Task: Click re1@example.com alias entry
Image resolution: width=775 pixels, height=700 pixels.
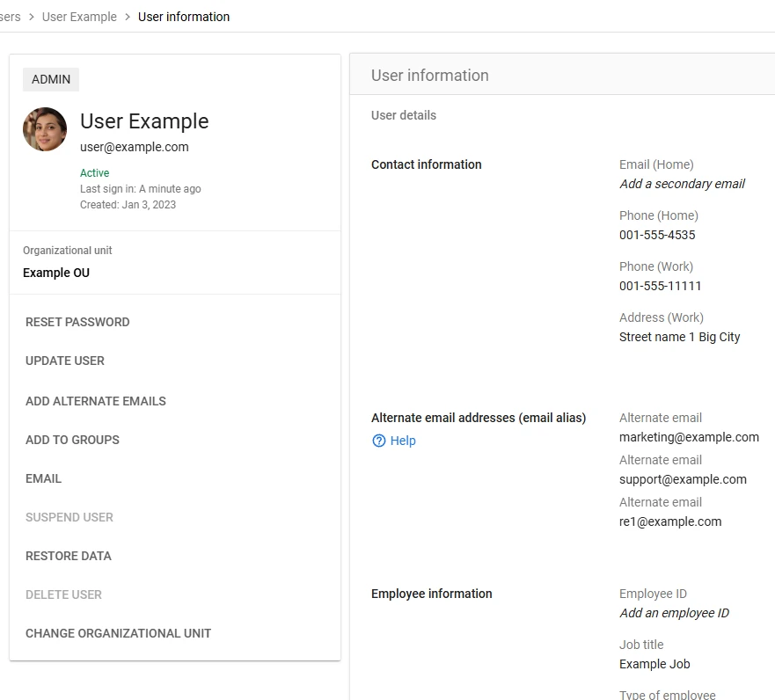Action: coord(670,521)
